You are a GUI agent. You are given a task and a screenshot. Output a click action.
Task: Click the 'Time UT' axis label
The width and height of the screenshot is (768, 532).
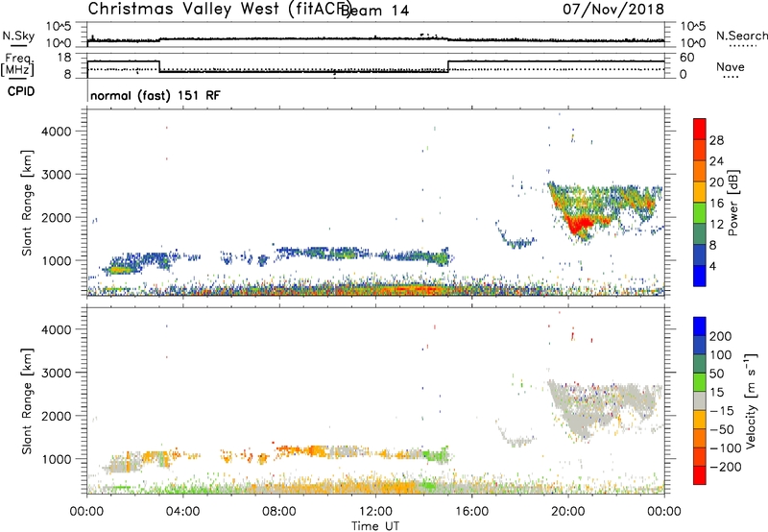tap(375, 526)
